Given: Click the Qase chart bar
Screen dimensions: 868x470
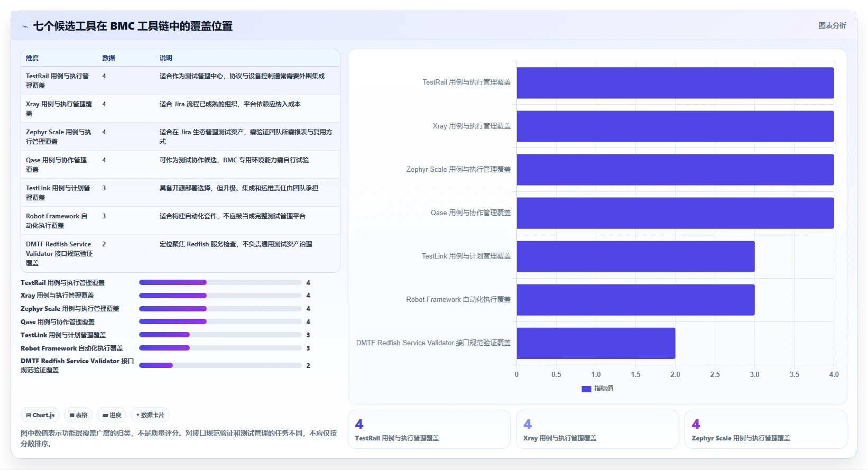Looking at the screenshot, I should click(675, 213).
